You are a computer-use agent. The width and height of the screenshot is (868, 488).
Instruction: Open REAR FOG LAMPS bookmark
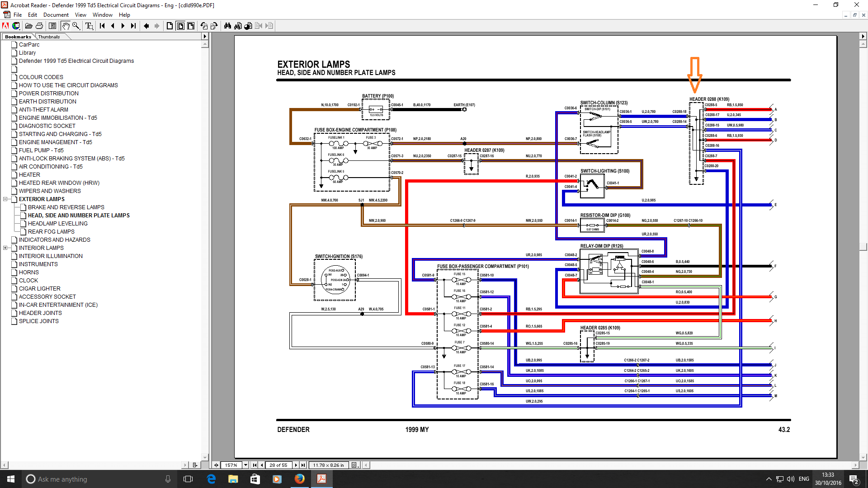[51, 232]
